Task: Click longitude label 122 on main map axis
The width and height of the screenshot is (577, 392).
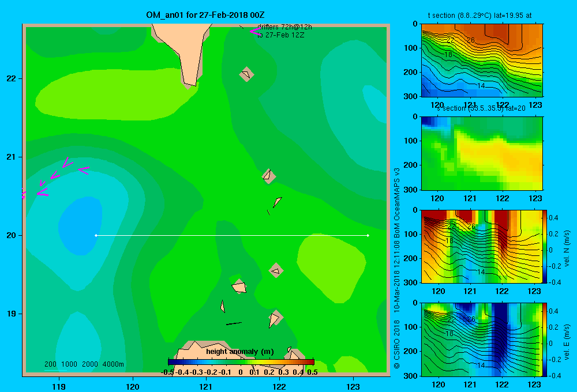Action: [x=279, y=386]
